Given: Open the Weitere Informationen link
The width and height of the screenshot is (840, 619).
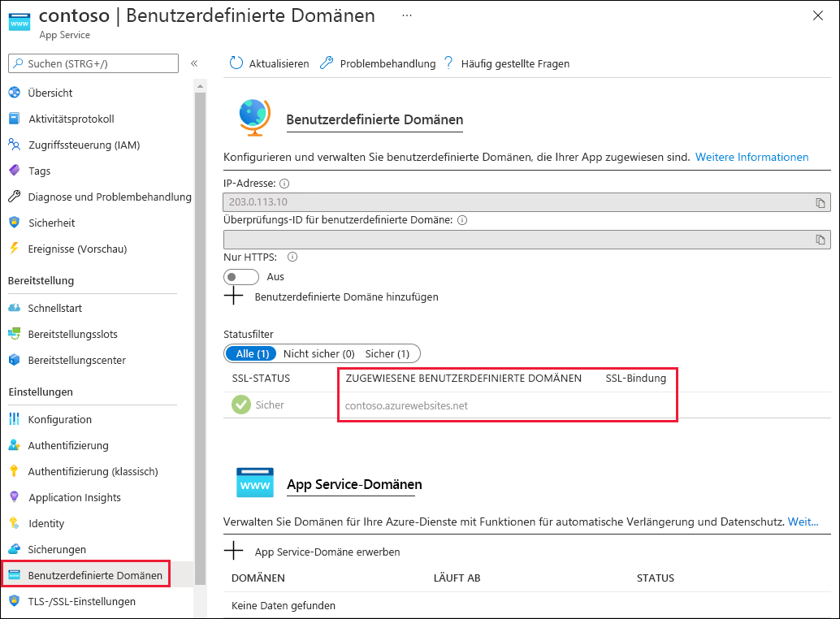Looking at the screenshot, I should coord(751,157).
